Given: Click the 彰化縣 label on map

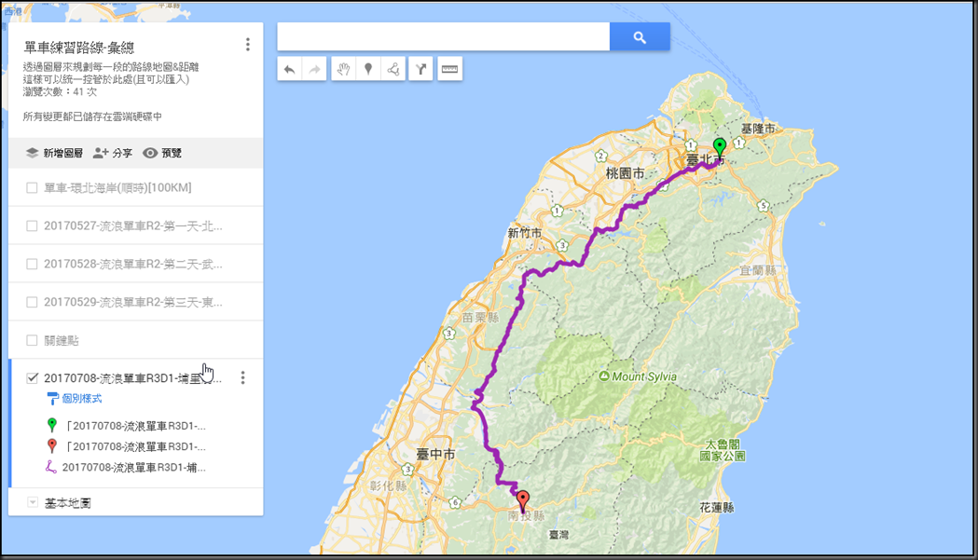Looking at the screenshot, I should tap(388, 485).
